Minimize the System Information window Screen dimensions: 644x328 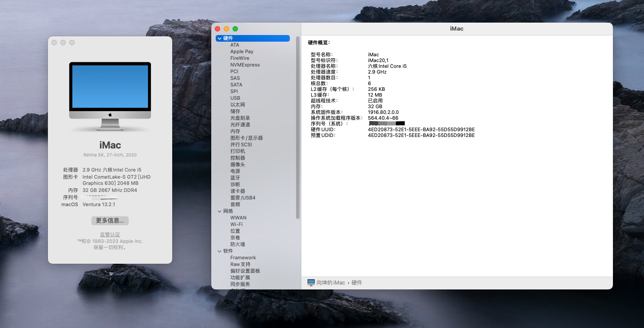click(x=226, y=29)
